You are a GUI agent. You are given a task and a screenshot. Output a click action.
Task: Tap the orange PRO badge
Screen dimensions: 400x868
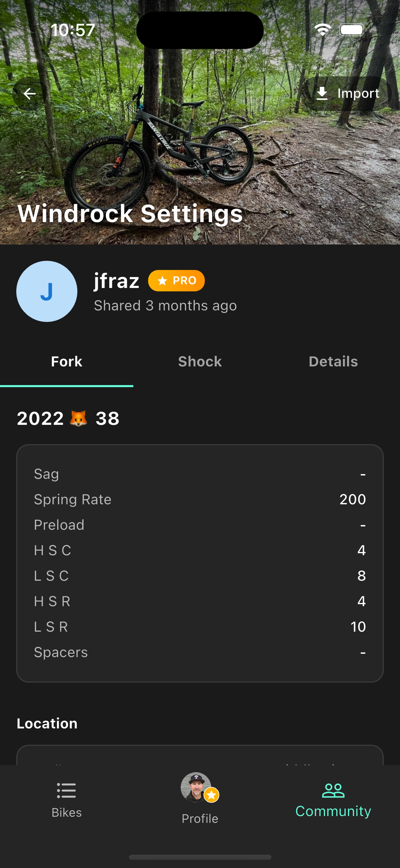click(x=176, y=281)
